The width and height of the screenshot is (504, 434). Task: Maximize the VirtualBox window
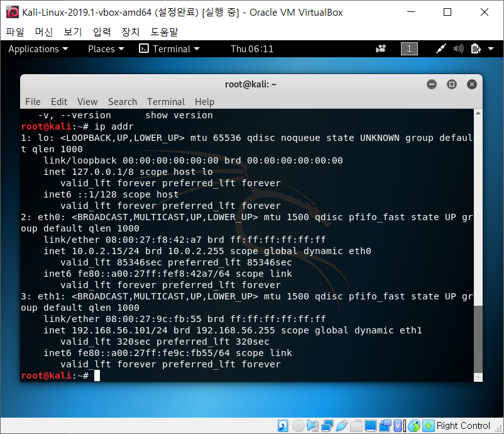[x=447, y=12]
